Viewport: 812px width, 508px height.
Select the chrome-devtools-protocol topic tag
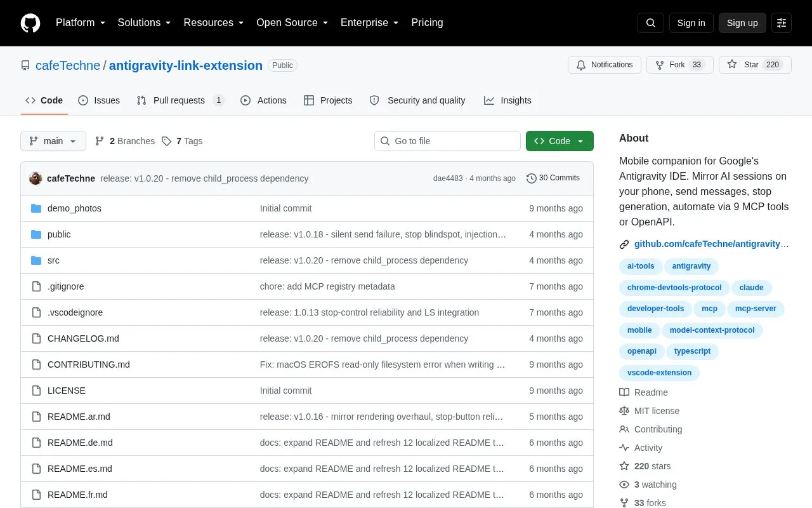point(674,288)
